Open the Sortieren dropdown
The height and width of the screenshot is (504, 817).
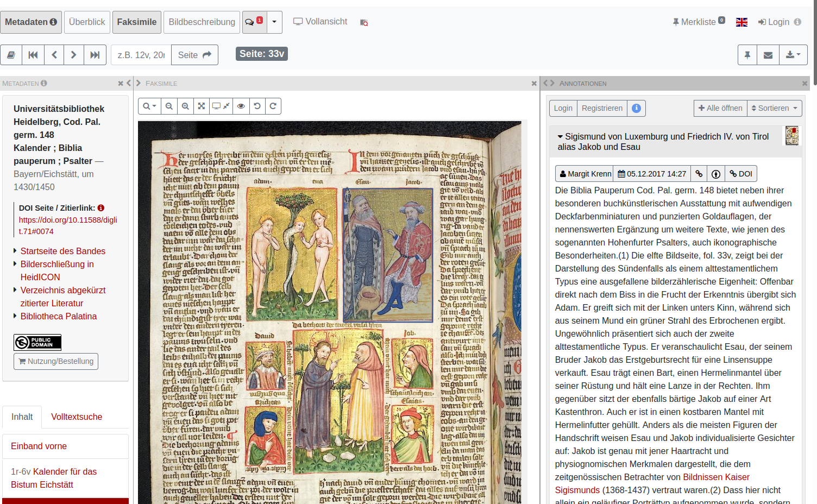775,108
